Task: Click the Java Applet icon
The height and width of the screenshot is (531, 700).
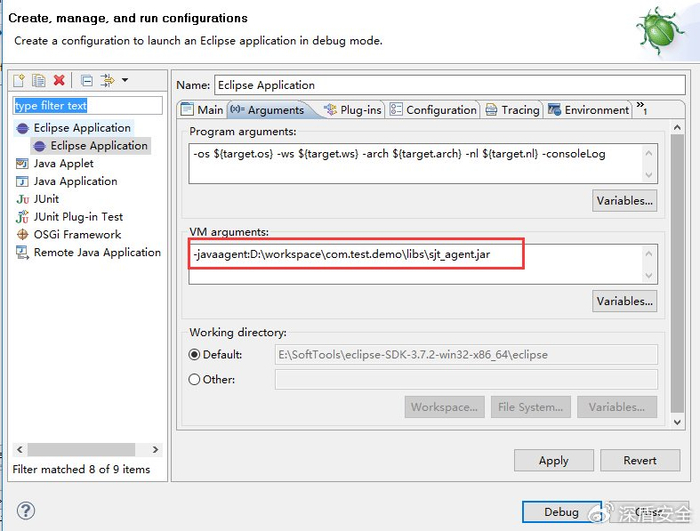Action: [22, 164]
